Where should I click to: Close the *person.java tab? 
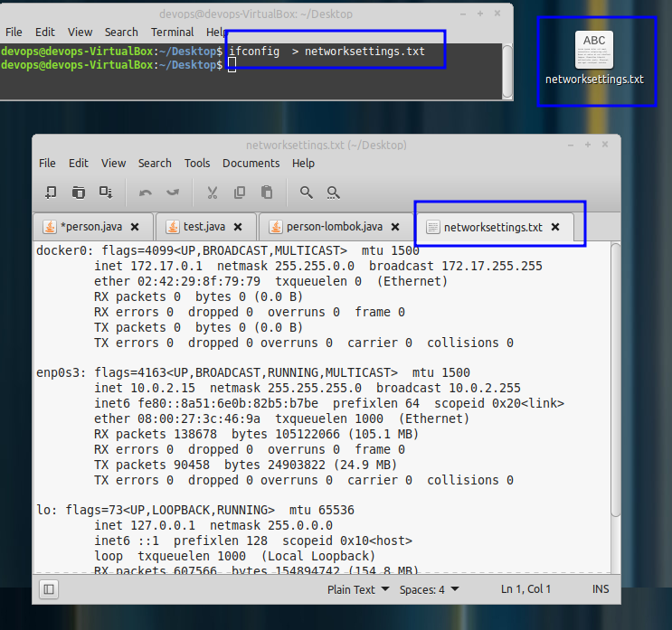coord(135,227)
